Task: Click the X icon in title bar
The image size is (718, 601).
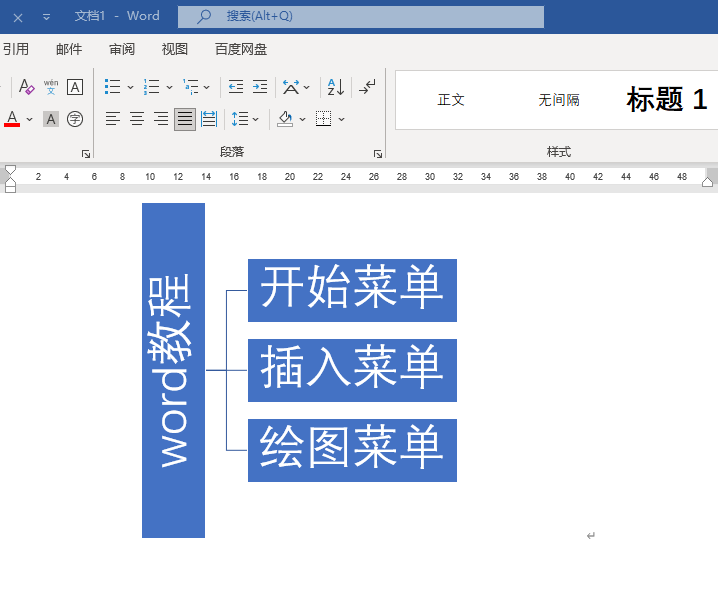Action: pyautogui.click(x=18, y=18)
